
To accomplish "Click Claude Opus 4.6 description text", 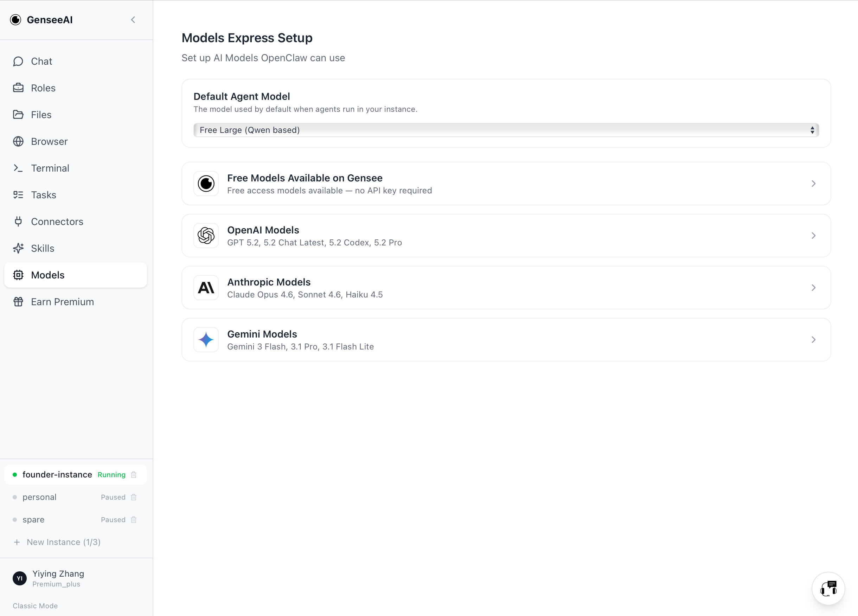I will point(305,294).
